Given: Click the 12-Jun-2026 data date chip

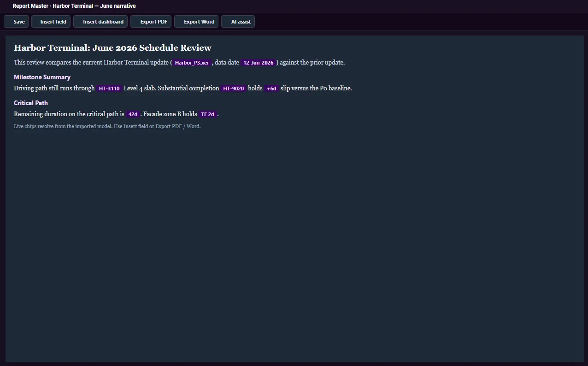Looking at the screenshot, I should (259, 63).
